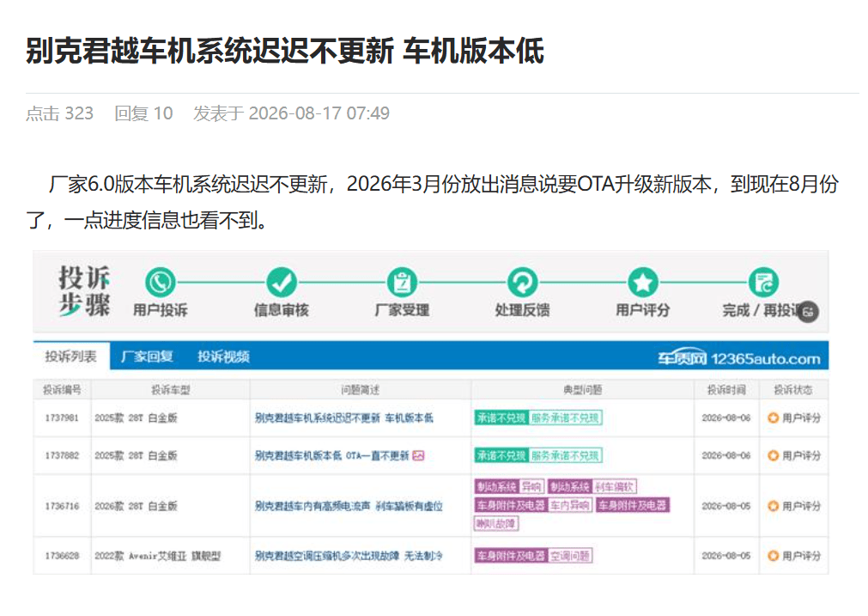Click complaint number 1736716
Screen dimensions: 868x616
click(62, 506)
